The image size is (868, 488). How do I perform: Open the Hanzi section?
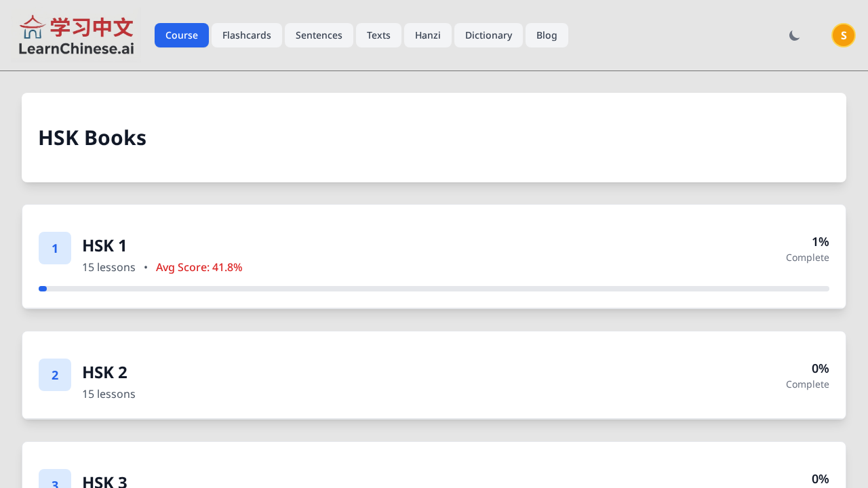428,35
